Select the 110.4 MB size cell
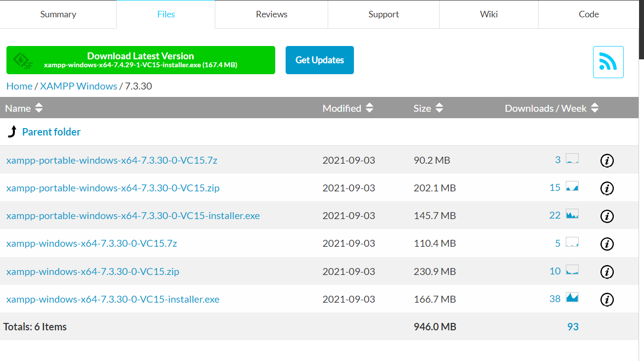The width and height of the screenshot is (644, 361). click(x=435, y=243)
